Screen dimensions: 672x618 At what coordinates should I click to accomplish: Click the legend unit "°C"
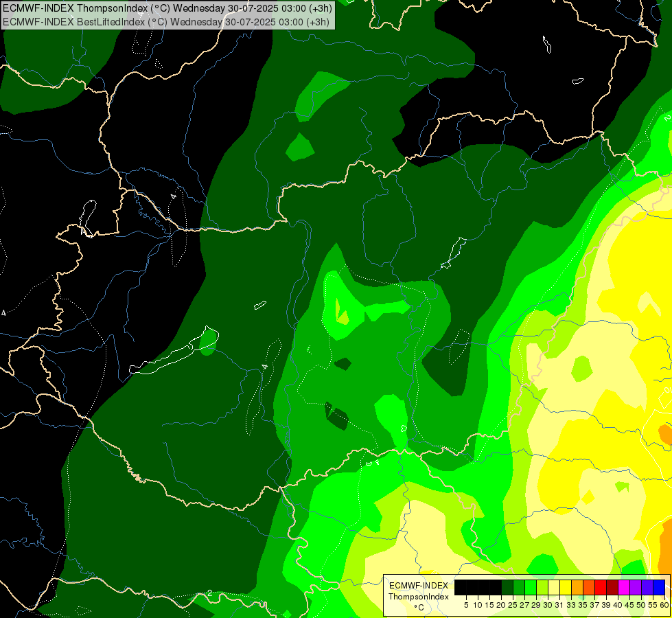pos(419,608)
